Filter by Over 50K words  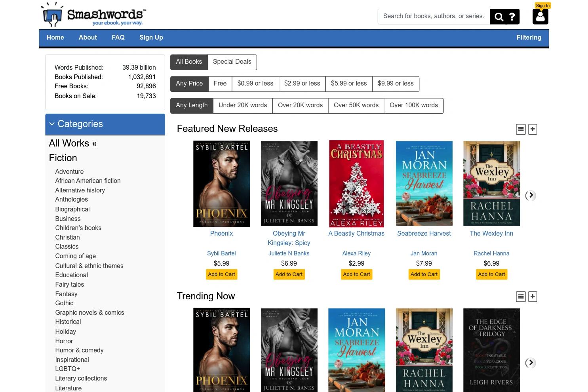pyautogui.click(x=356, y=105)
